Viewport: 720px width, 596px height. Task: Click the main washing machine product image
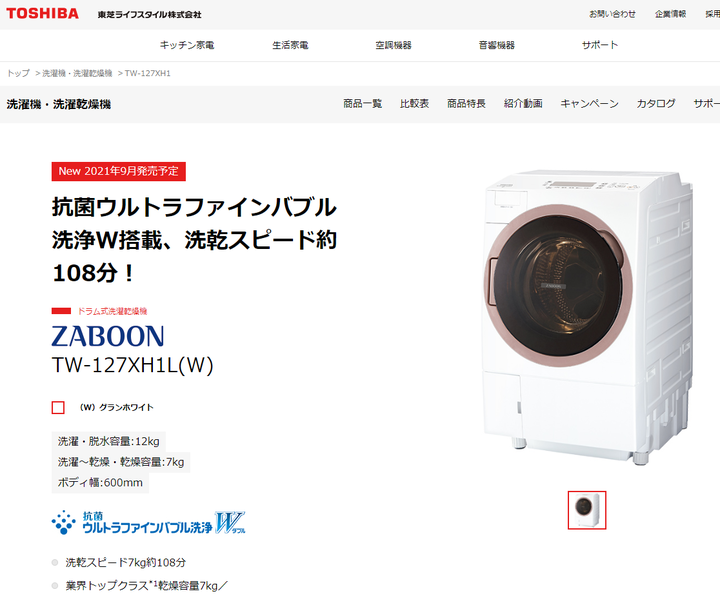(588, 318)
